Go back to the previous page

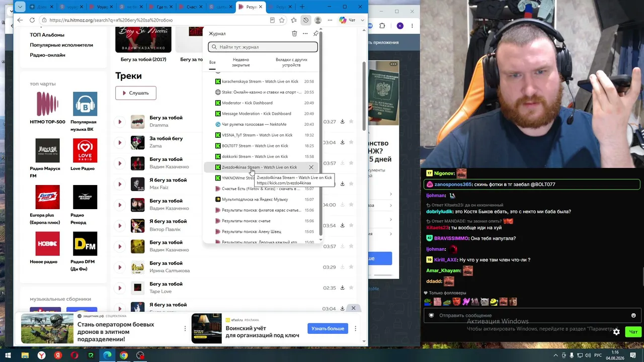point(20,20)
